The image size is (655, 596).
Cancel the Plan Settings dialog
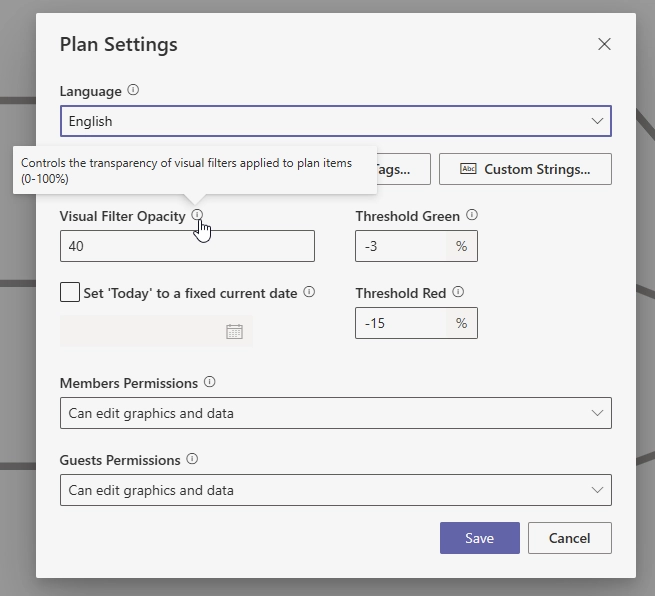(x=569, y=538)
